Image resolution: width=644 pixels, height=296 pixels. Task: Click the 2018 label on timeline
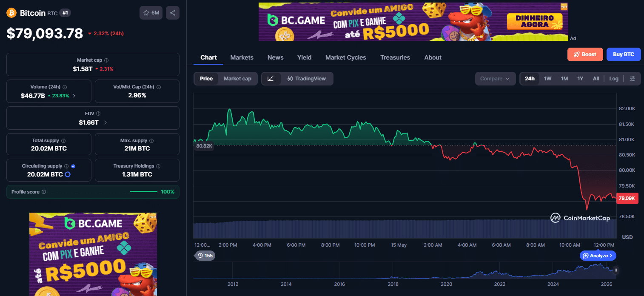[x=393, y=284]
